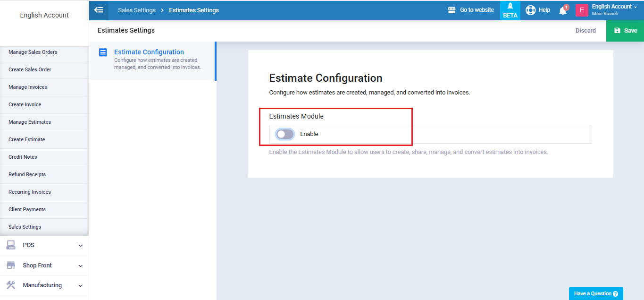
Task: Click the back arrow collapse menu icon
Action: coord(99,10)
